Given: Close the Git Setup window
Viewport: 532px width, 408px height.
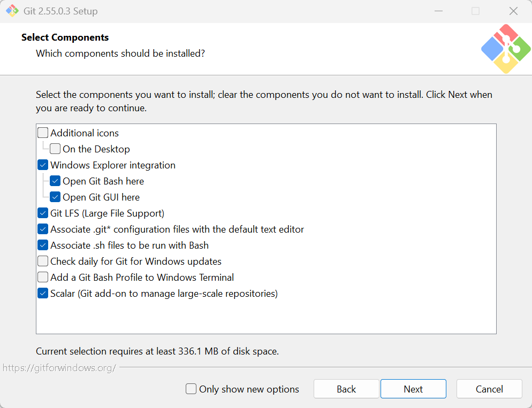Looking at the screenshot, I should [x=513, y=11].
